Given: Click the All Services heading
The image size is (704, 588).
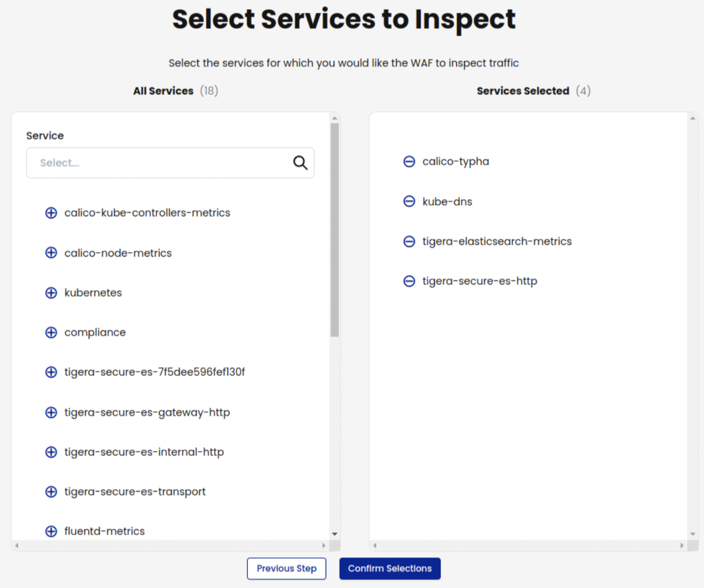Looking at the screenshot, I should (163, 91).
